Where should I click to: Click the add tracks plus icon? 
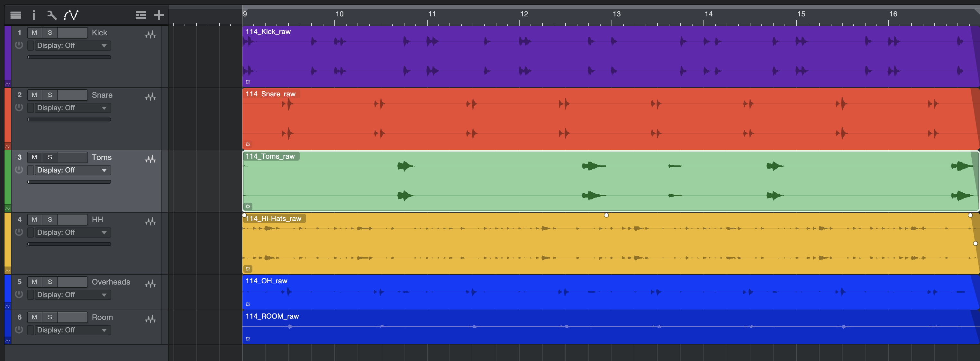pyautogui.click(x=159, y=15)
